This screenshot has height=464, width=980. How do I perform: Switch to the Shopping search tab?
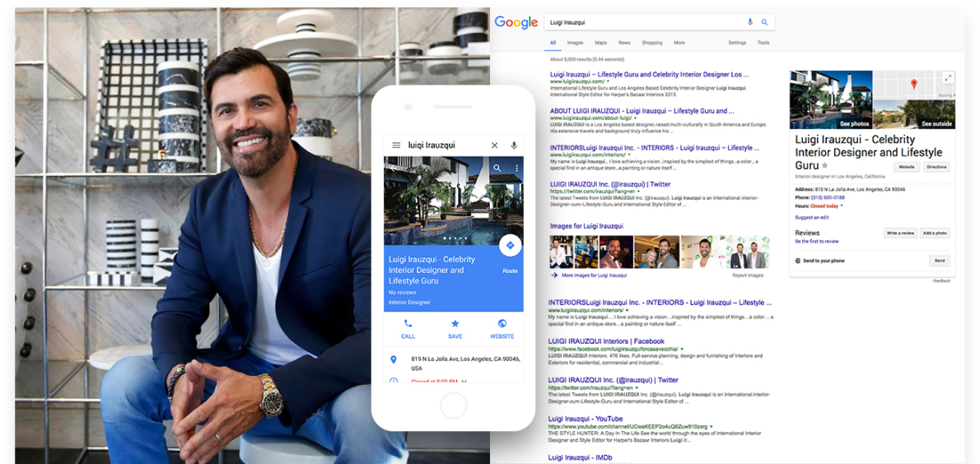point(652,43)
